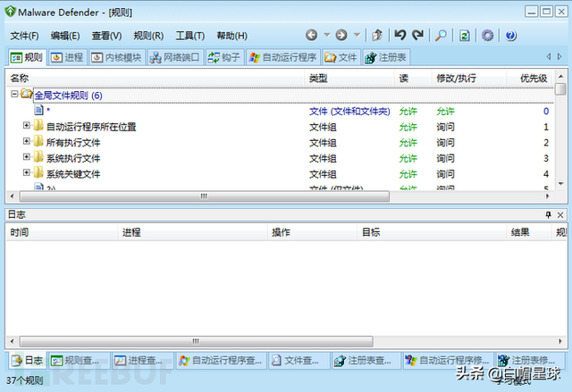Click the 目标 log column header
This screenshot has width=572, height=392.
coord(433,232)
